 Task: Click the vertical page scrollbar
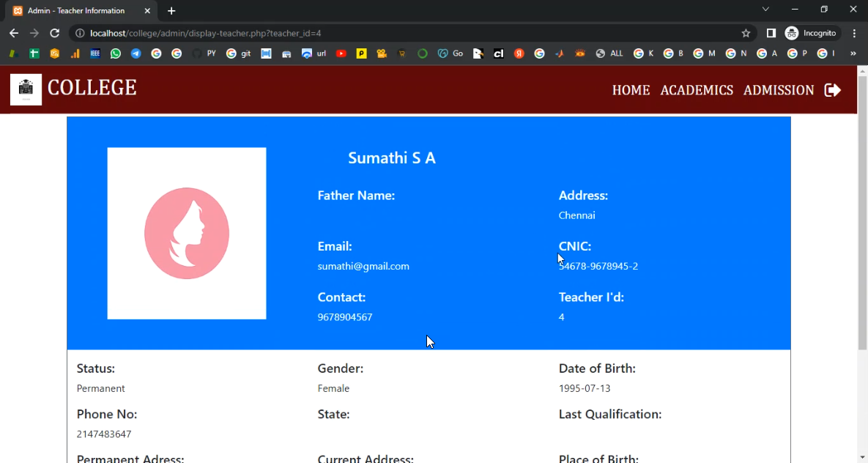(x=862, y=220)
